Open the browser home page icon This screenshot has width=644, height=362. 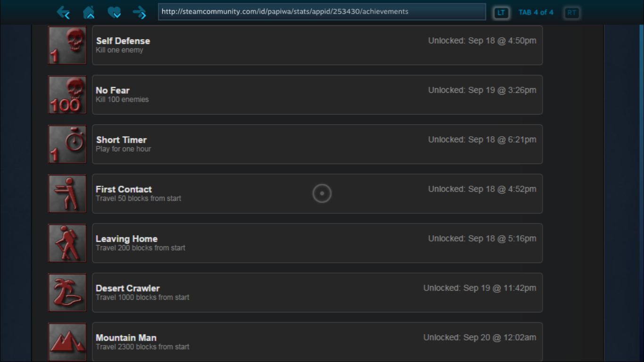(x=89, y=12)
